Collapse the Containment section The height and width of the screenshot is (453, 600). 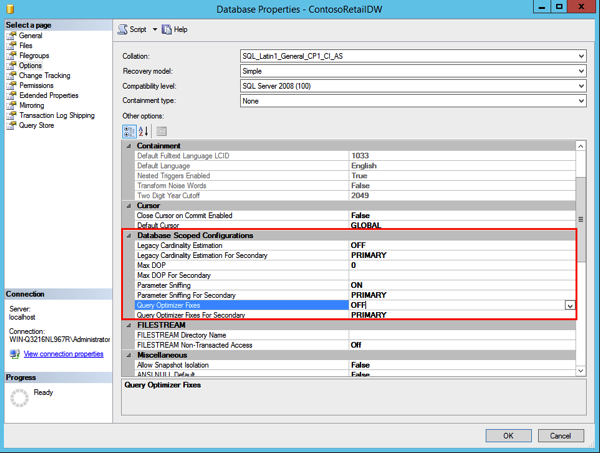coord(129,146)
